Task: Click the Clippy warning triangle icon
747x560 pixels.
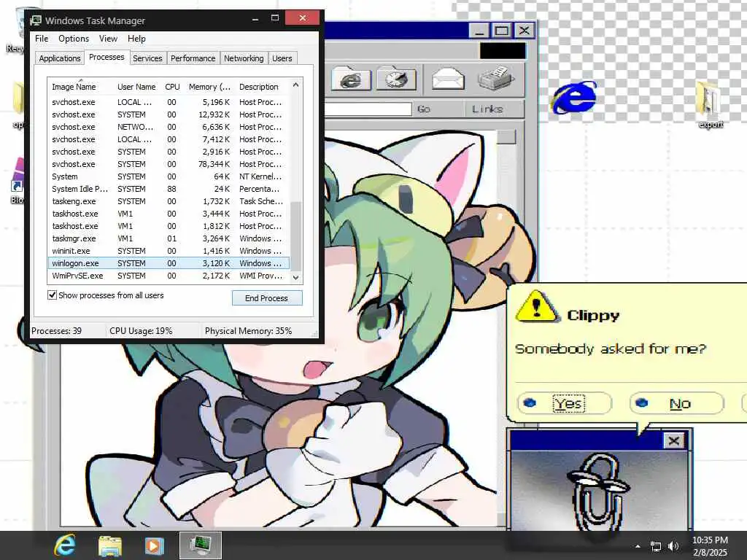Action: (537, 307)
